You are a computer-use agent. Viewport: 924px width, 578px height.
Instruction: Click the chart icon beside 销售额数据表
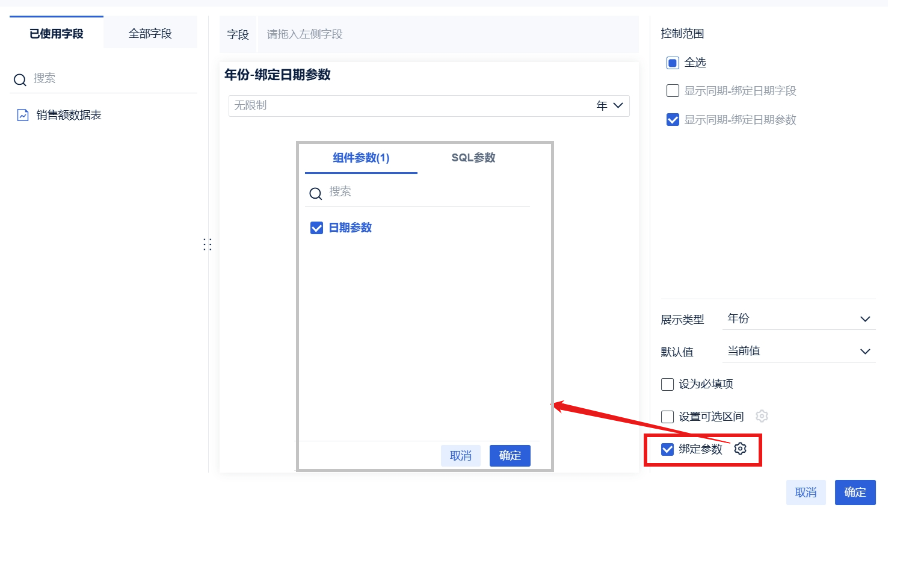(23, 115)
